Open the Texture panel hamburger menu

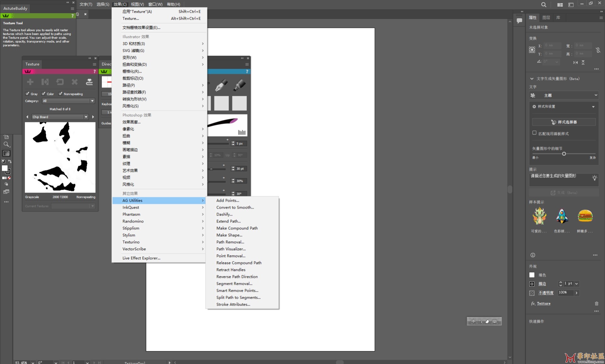pos(94,64)
